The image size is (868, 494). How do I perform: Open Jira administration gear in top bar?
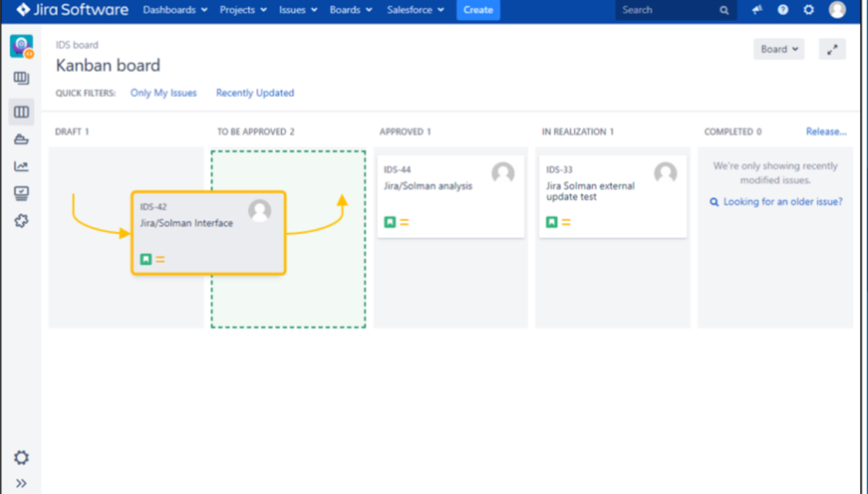pyautogui.click(x=808, y=10)
